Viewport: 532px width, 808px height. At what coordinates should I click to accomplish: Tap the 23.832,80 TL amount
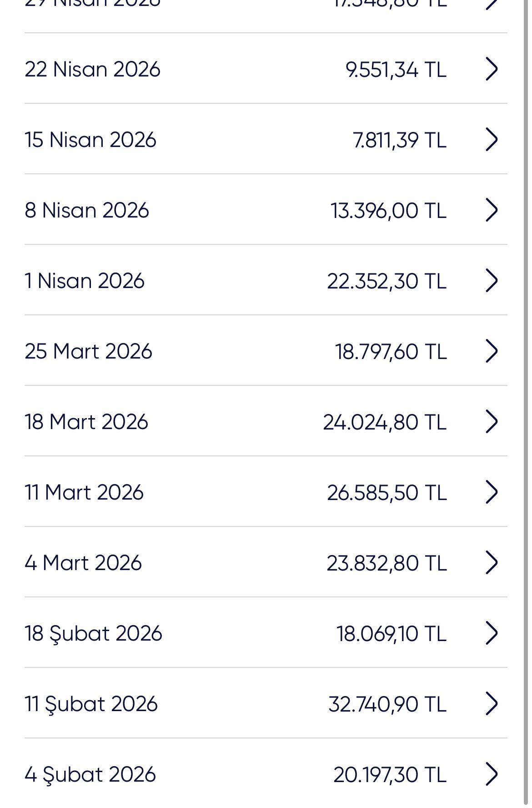pyautogui.click(x=386, y=563)
